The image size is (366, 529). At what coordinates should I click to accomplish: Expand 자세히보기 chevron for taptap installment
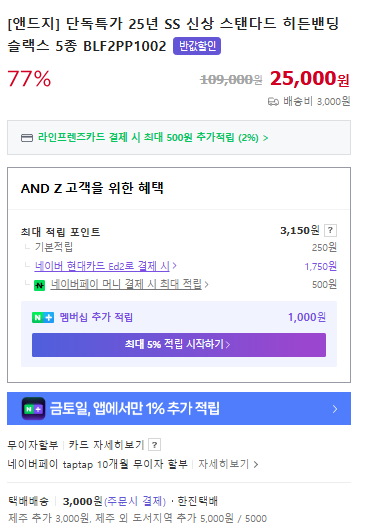click(256, 465)
